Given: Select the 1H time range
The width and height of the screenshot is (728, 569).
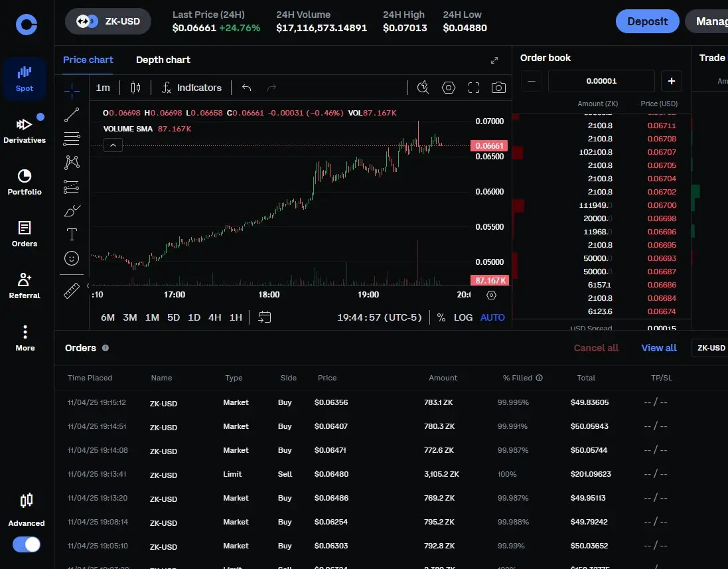Looking at the screenshot, I should click(x=236, y=317).
